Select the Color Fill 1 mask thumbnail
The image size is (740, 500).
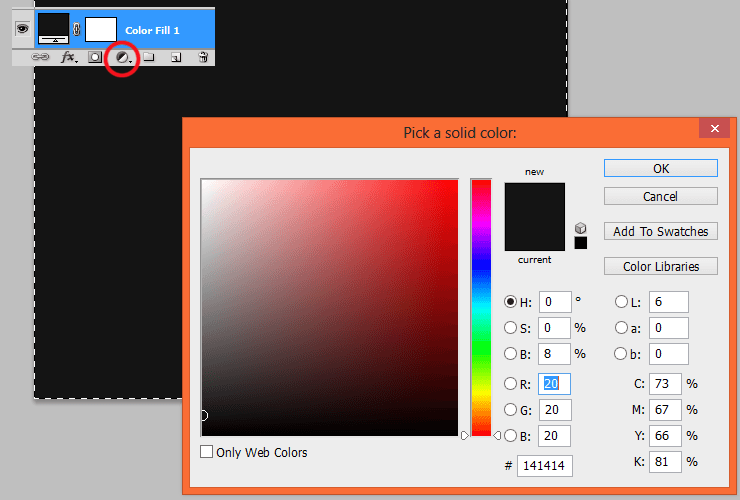[101, 29]
